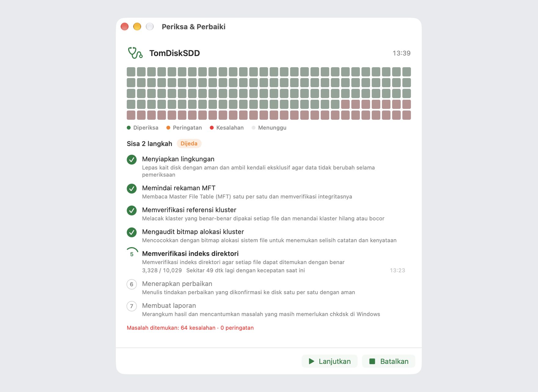Select the Memverifikasi indeks direktori step title
The image size is (538, 392).
point(190,253)
